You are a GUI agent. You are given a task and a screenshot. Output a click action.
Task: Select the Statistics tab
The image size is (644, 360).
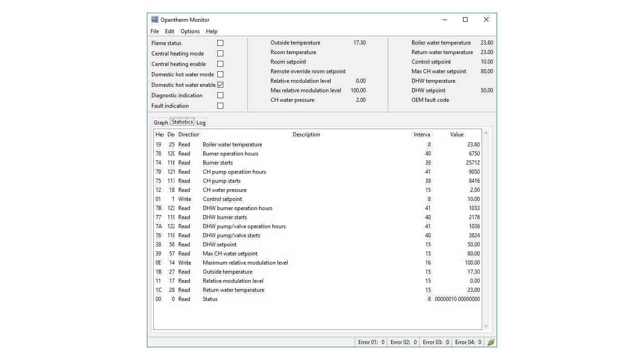182,122
